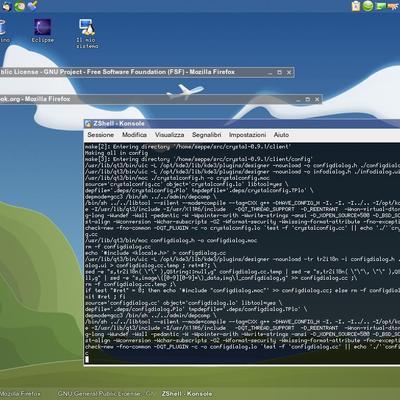Click the terminal cursor block at bottom
The image size is (400, 400).
coord(87,359)
